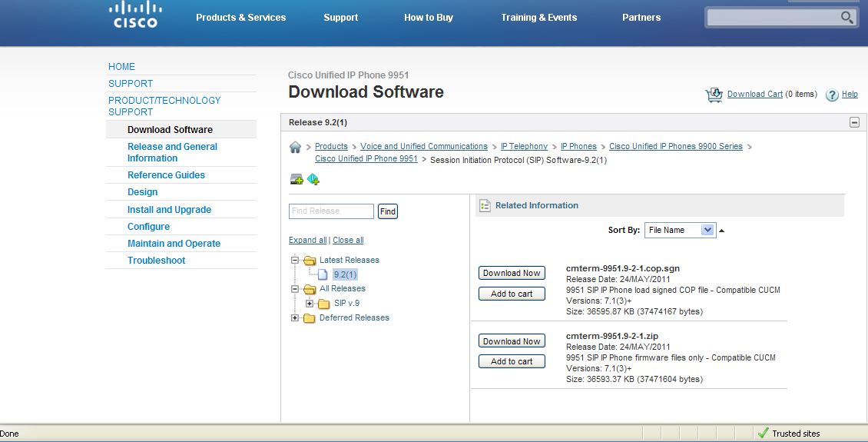Viewport: 868px width, 442px height.
Task: Open Training & Events menu
Action: coord(538,18)
